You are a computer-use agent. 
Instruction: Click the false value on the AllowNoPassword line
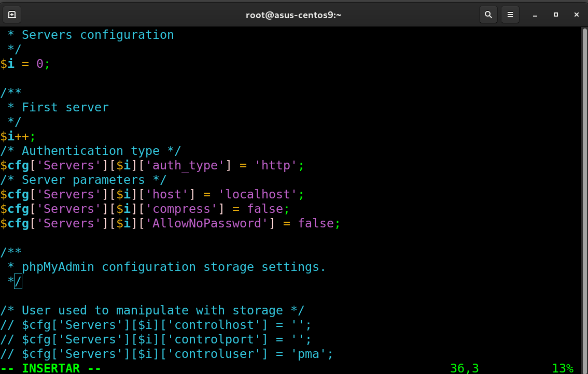(315, 224)
